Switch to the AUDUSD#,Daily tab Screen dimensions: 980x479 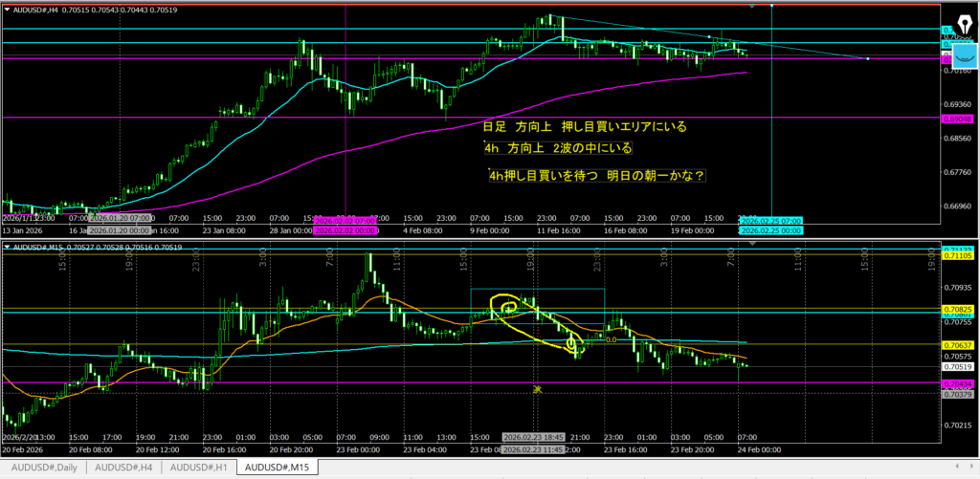[x=43, y=468]
